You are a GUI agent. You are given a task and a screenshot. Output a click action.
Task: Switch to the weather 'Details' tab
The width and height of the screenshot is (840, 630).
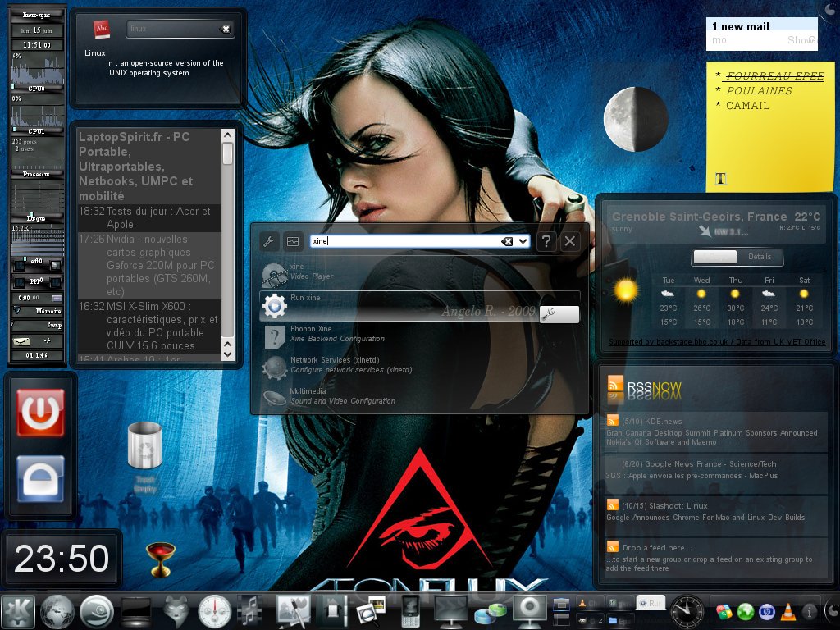pyautogui.click(x=760, y=257)
